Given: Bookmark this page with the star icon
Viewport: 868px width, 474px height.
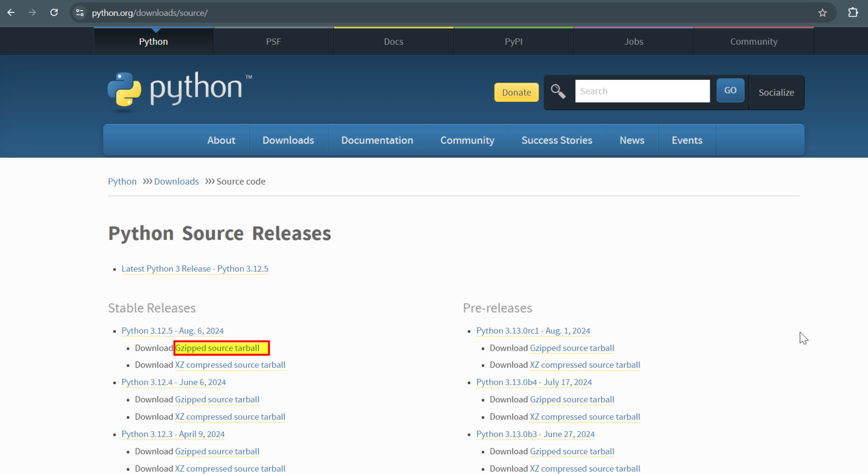Looking at the screenshot, I should [x=822, y=12].
